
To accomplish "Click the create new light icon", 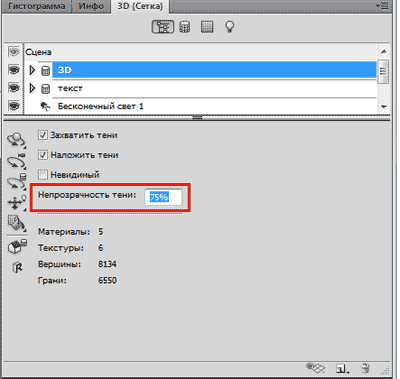I will click(342, 368).
